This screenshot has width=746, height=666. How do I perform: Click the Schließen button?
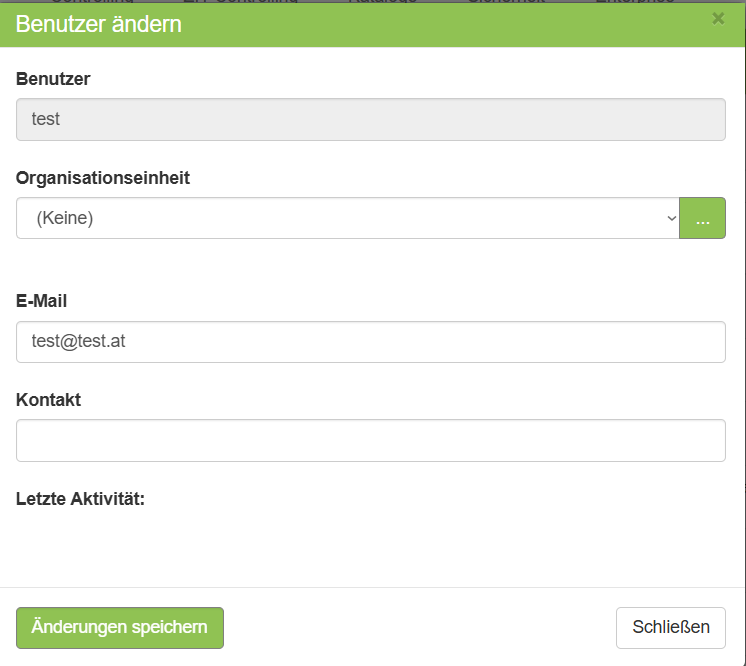[671, 628]
